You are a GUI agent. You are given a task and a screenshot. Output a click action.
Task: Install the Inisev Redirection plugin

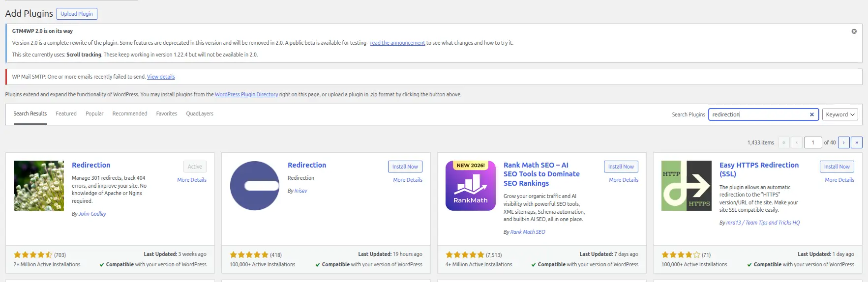[405, 167]
